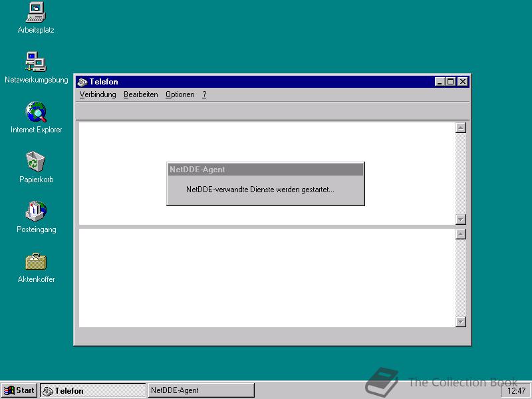Open the ? help menu

[204, 94]
